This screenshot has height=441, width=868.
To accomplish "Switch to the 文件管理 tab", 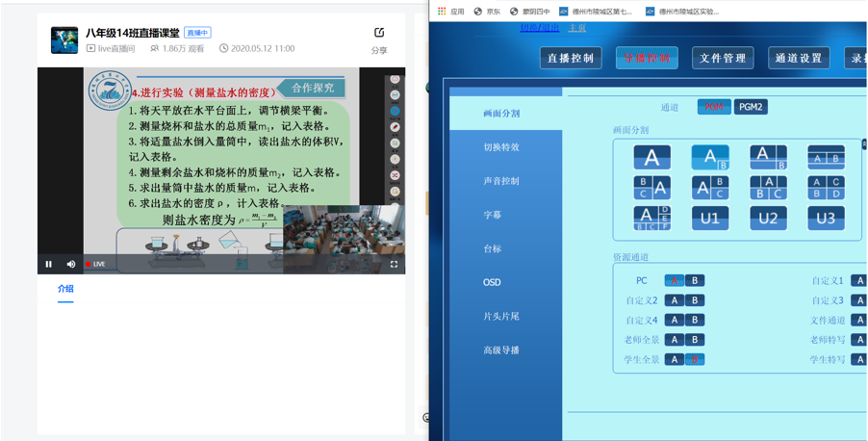I will click(723, 59).
